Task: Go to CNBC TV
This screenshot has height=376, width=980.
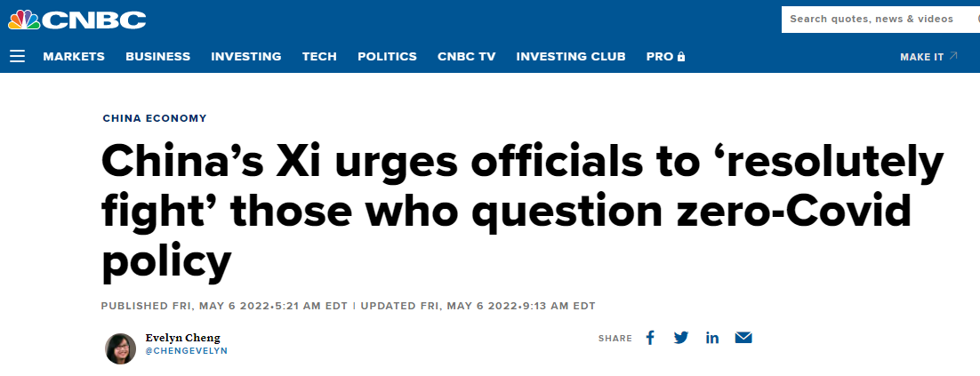Action: coord(467,56)
